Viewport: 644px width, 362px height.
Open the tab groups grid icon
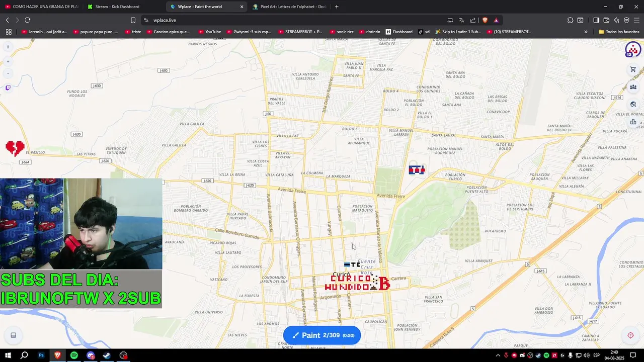9,32
